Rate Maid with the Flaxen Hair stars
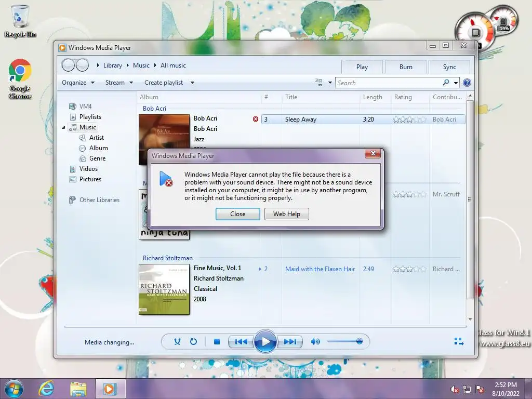The image size is (532, 399). click(x=409, y=270)
